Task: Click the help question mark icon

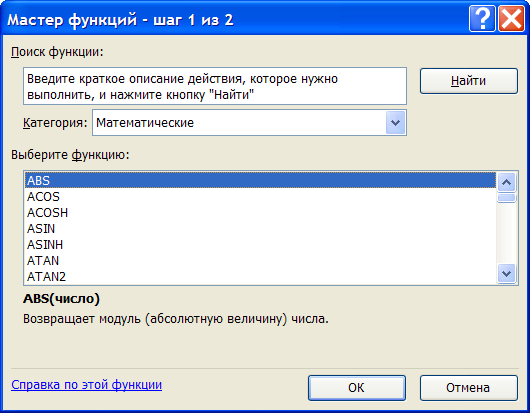Action: (x=482, y=19)
